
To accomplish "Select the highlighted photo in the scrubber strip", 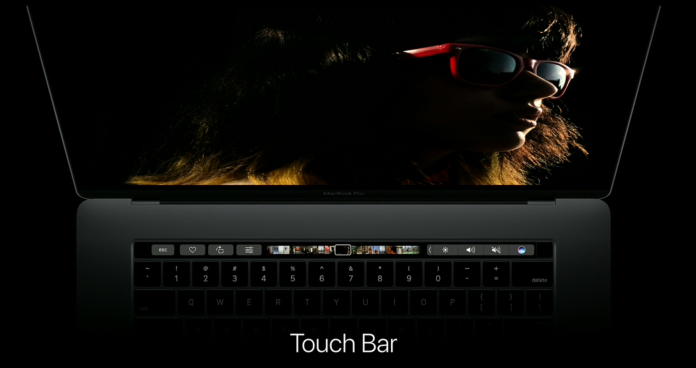I will (343, 250).
